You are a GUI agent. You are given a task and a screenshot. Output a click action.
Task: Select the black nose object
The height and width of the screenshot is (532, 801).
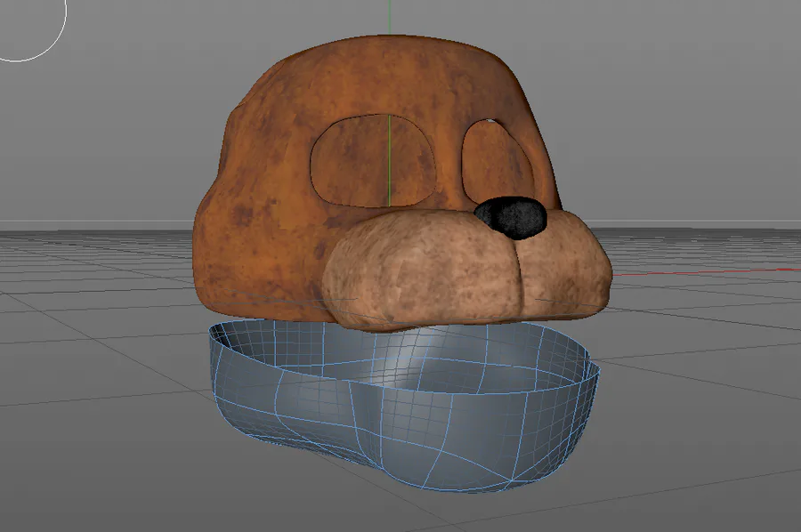point(510,217)
